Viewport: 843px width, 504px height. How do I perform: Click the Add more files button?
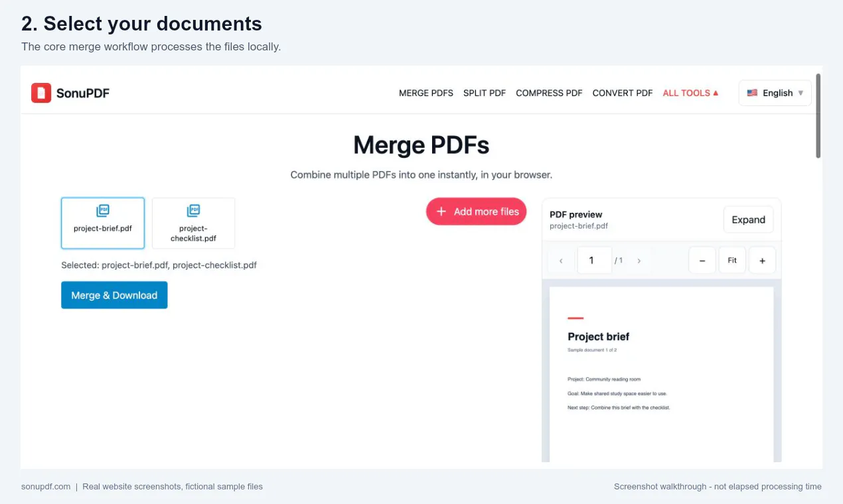pos(476,212)
